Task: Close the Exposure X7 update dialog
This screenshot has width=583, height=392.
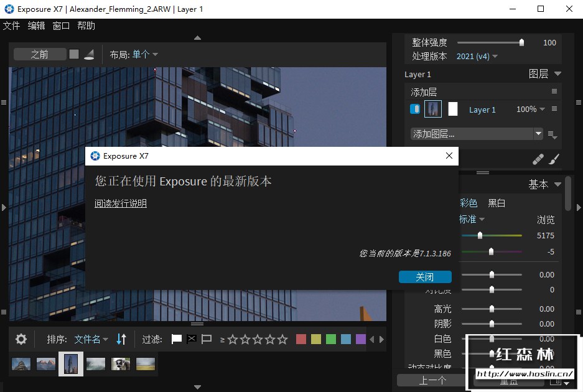Action: pyautogui.click(x=449, y=156)
